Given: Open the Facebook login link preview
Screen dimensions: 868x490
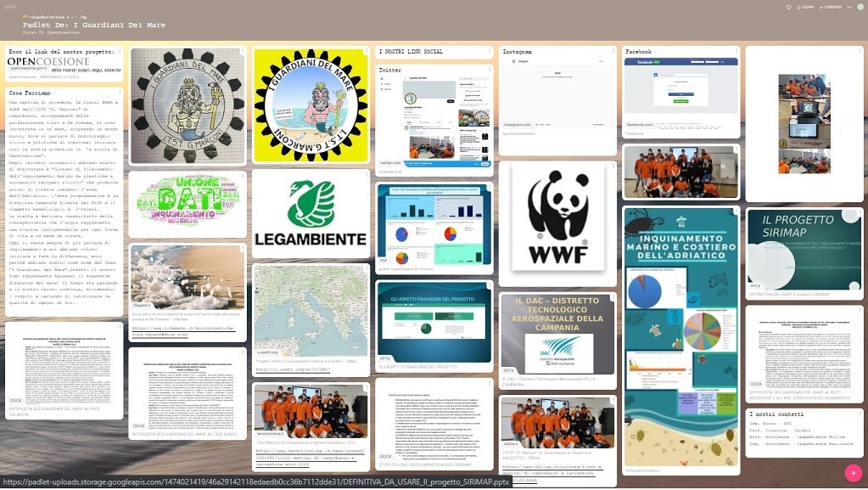Looking at the screenshot, I should pos(680,93).
